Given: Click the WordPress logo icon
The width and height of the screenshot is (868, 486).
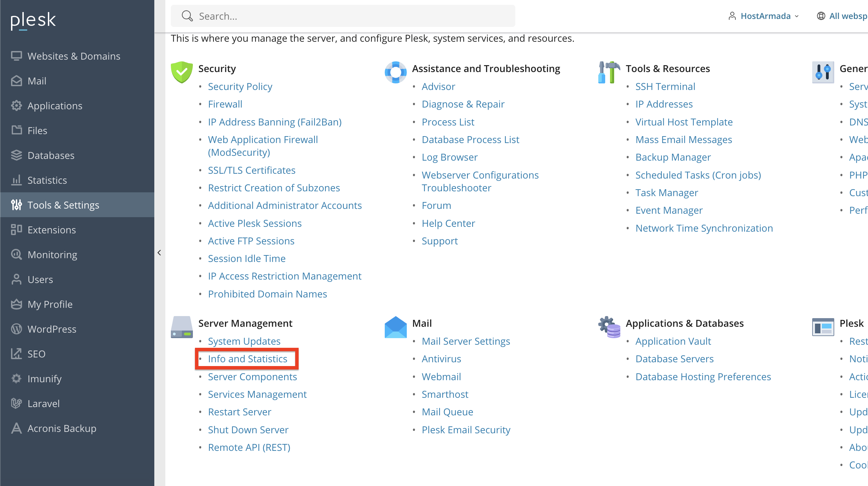Looking at the screenshot, I should click(16, 329).
